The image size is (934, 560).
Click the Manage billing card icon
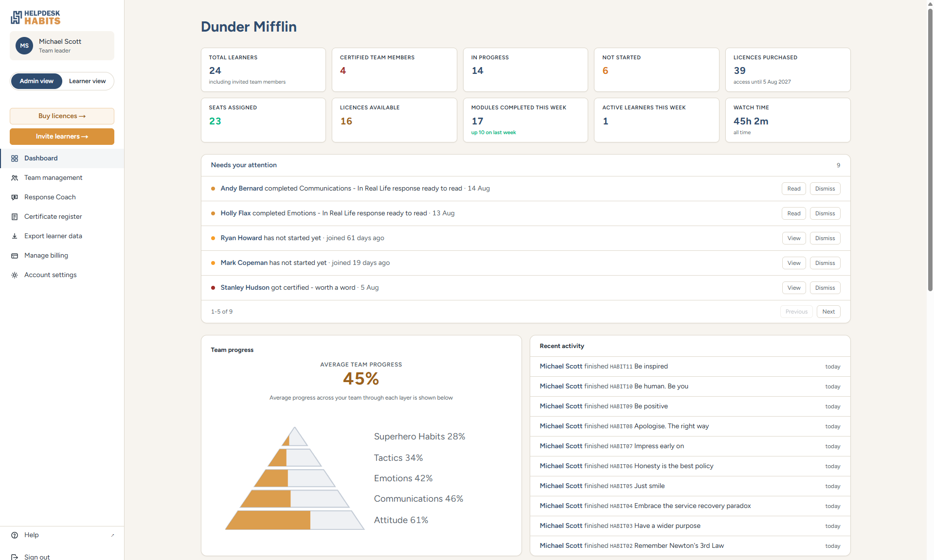point(15,256)
